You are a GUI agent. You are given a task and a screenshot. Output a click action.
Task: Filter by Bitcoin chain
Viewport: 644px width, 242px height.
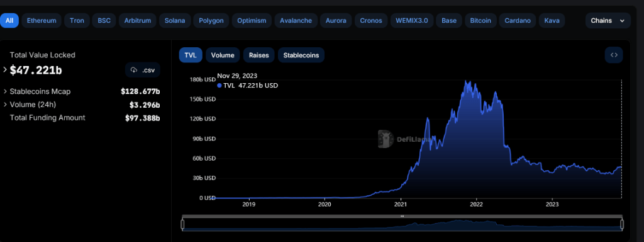pyautogui.click(x=480, y=21)
